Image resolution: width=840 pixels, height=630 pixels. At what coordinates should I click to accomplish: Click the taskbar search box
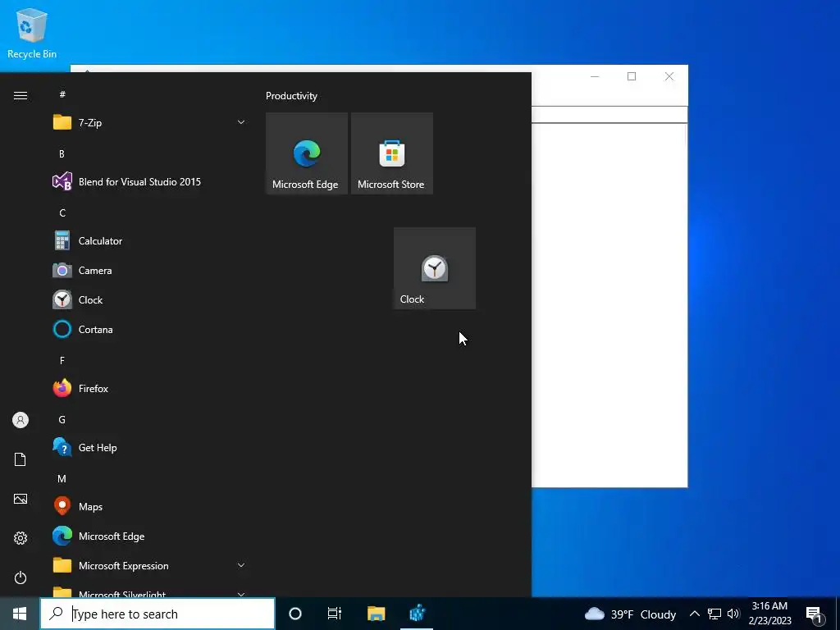(157, 614)
